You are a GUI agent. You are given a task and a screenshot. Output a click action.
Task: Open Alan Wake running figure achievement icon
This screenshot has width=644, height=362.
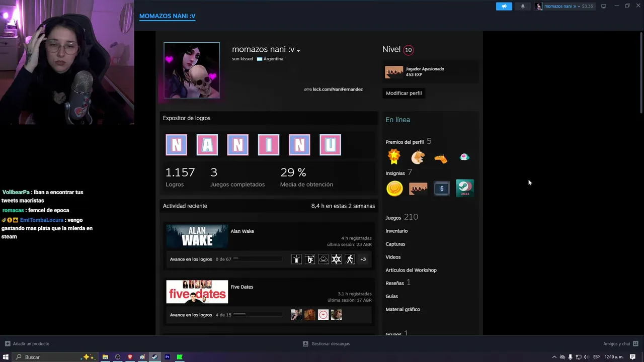point(350,259)
